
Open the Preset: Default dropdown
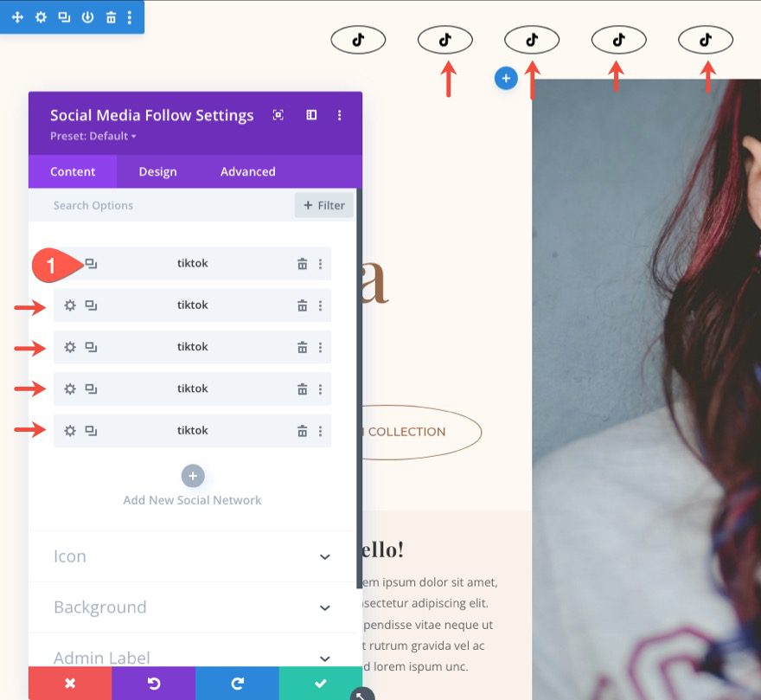(x=93, y=136)
